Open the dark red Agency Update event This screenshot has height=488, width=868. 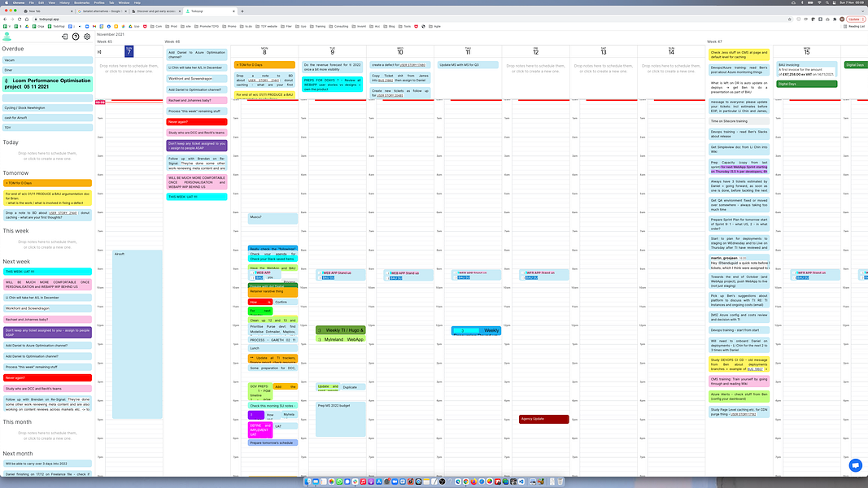[x=543, y=419]
